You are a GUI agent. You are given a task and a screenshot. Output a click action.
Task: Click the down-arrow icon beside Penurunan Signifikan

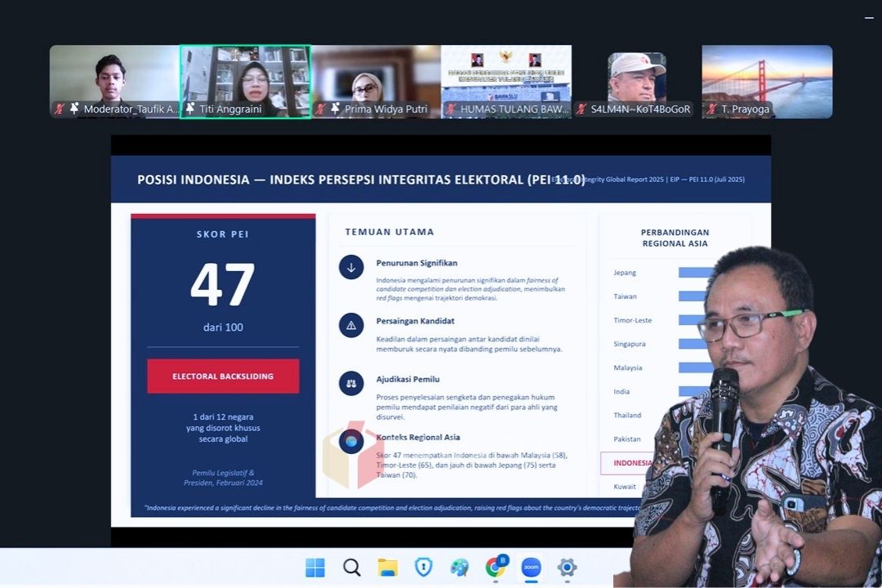coord(351,267)
